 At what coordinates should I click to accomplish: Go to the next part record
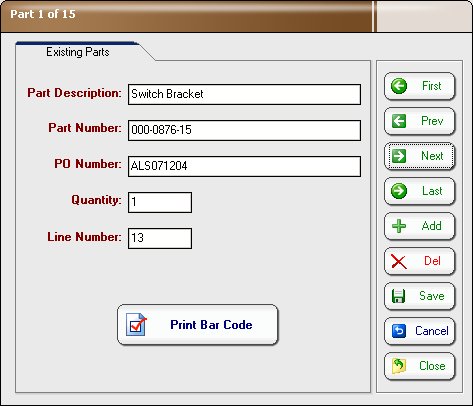420,156
